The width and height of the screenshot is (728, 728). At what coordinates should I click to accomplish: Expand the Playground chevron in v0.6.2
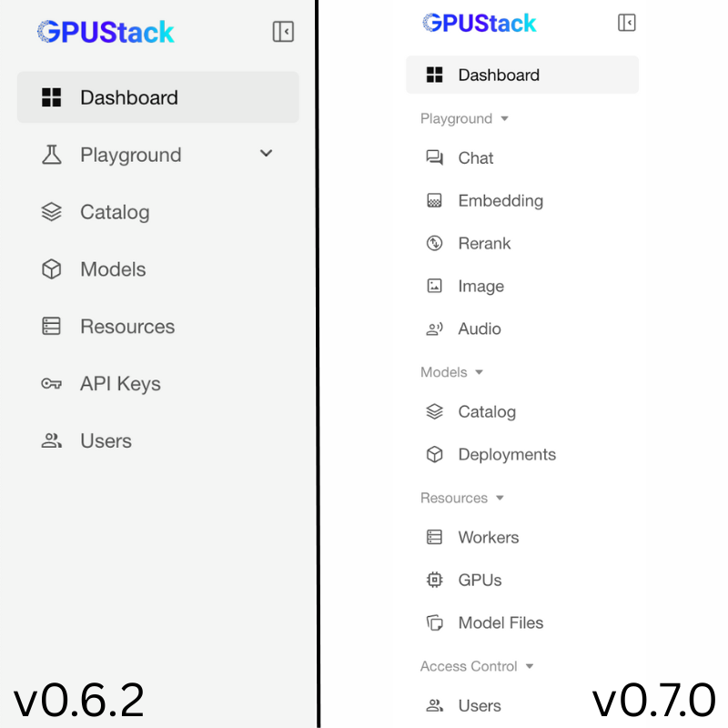tap(266, 154)
